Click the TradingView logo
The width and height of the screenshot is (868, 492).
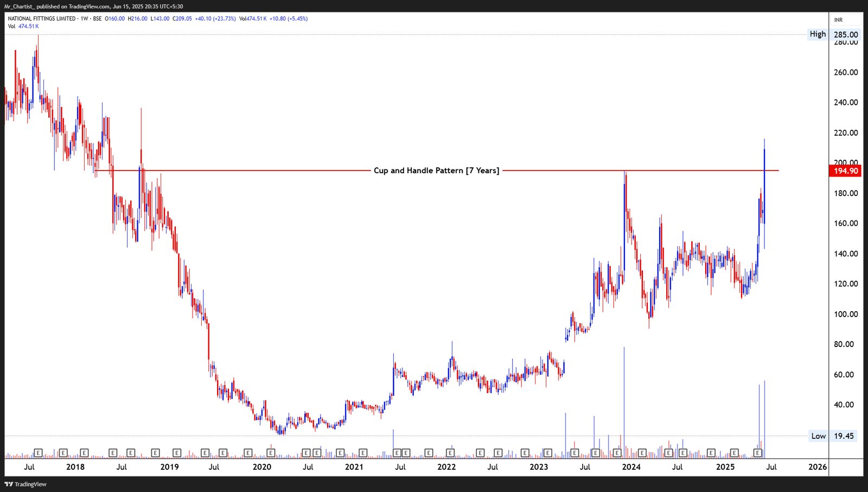(24, 484)
